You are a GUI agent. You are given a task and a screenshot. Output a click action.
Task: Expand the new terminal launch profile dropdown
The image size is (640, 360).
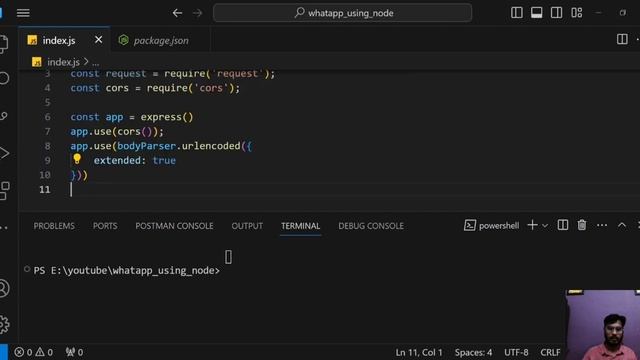pos(545,225)
